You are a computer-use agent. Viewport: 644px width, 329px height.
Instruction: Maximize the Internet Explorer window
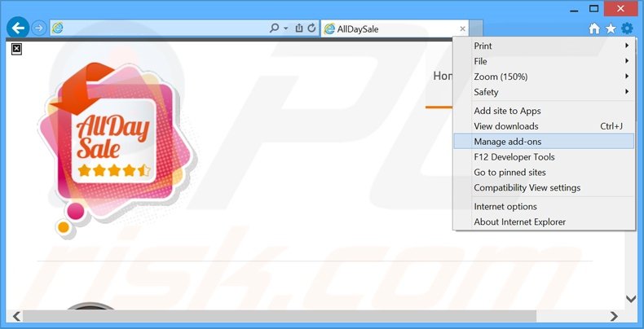594,8
